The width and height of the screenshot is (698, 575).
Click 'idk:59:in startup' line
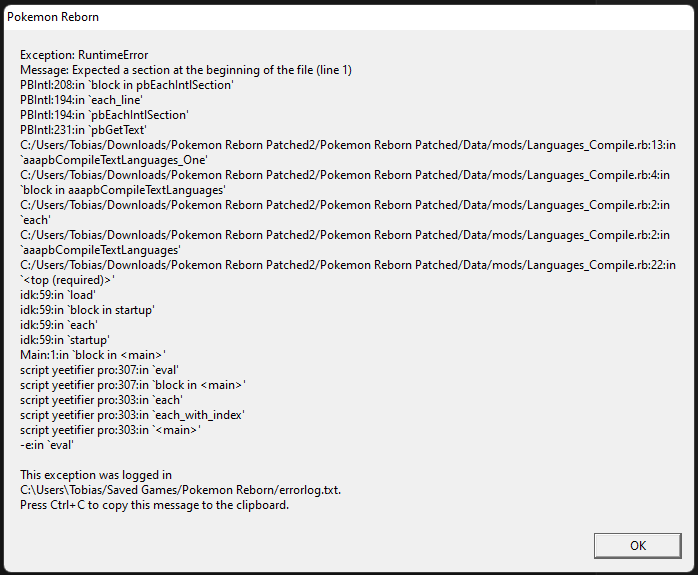(65, 340)
